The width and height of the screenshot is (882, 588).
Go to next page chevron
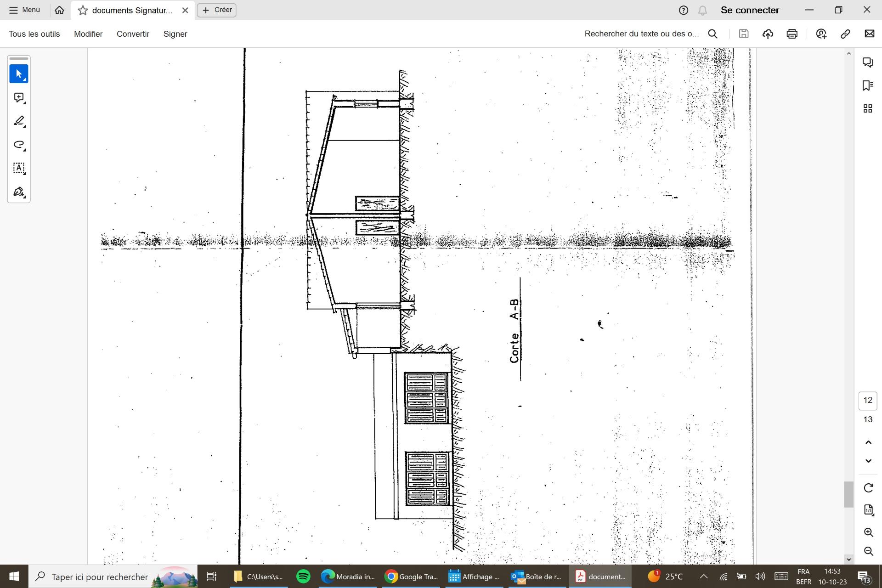pyautogui.click(x=868, y=461)
